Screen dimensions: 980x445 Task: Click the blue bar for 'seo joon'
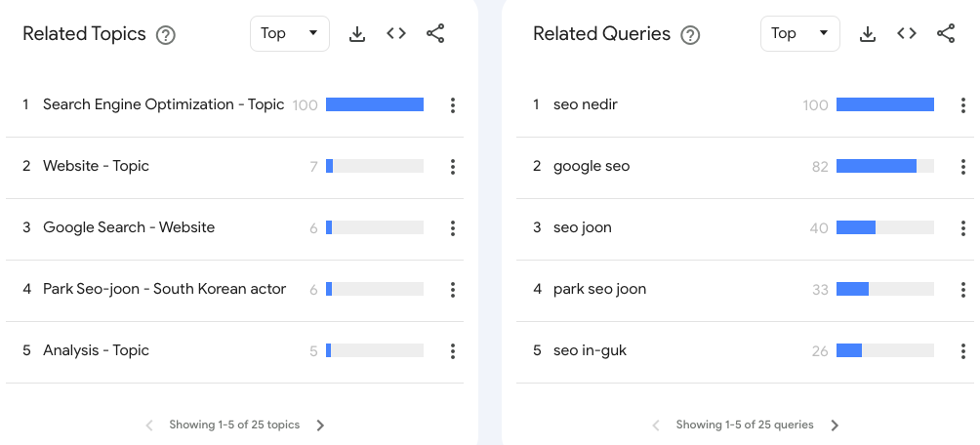[856, 228]
